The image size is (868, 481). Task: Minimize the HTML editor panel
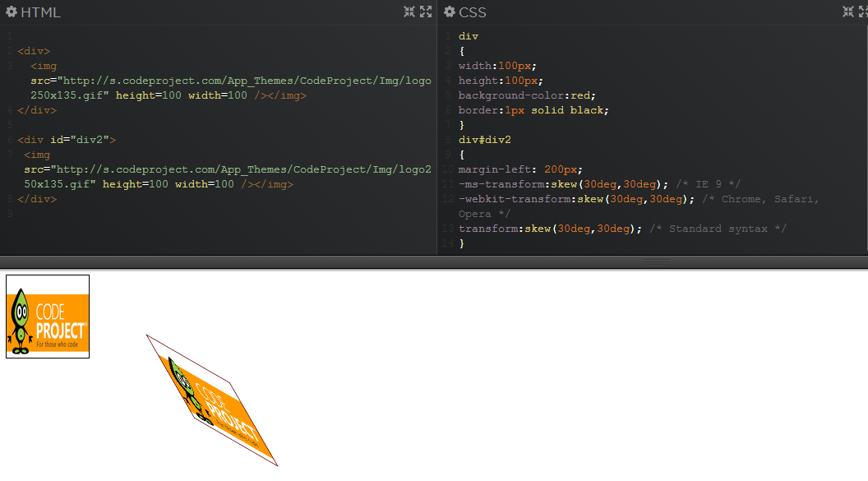[409, 12]
